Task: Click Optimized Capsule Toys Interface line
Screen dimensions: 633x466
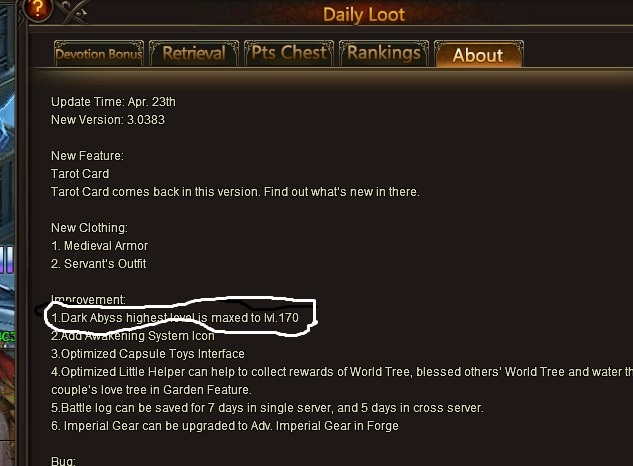Action: point(148,354)
